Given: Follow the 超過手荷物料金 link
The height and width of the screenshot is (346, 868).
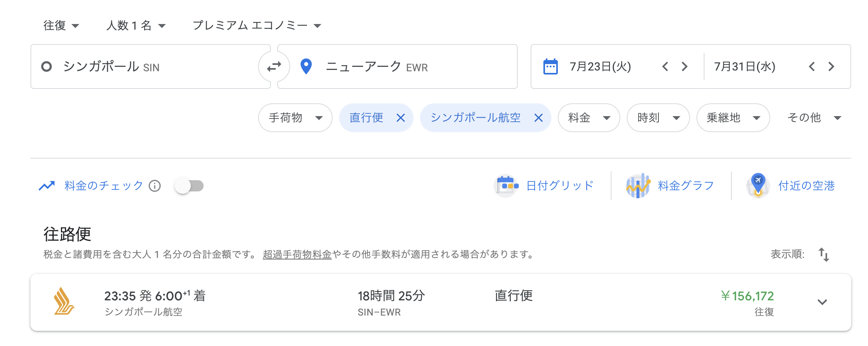Looking at the screenshot, I should click(x=297, y=254).
